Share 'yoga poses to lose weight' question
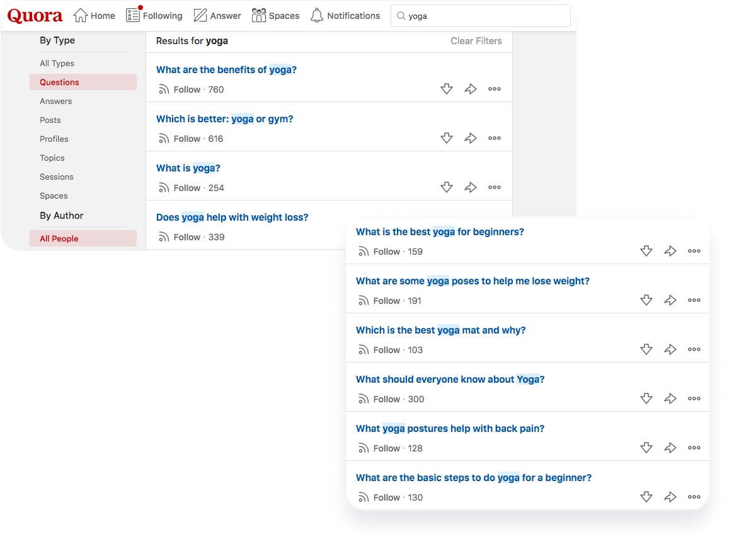 click(670, 300)
